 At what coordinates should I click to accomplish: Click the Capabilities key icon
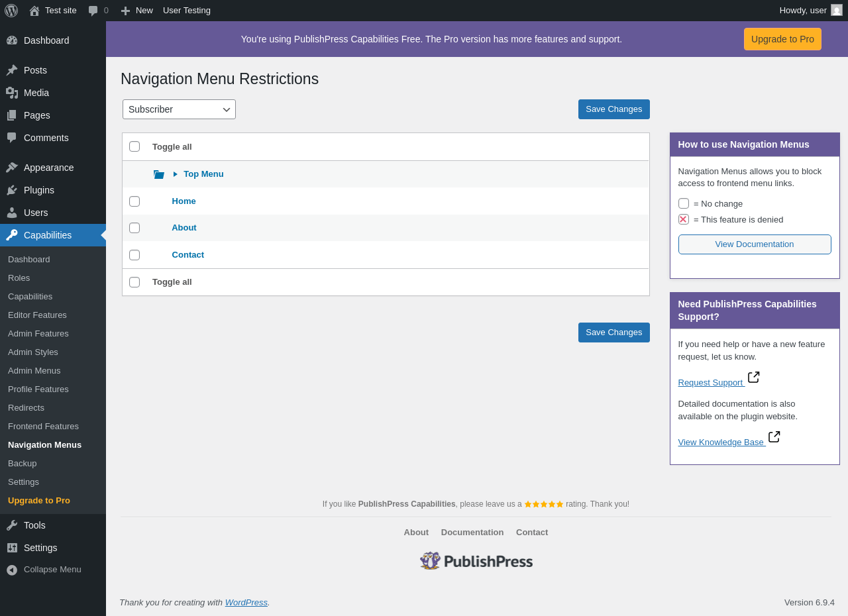click(12, 235)
